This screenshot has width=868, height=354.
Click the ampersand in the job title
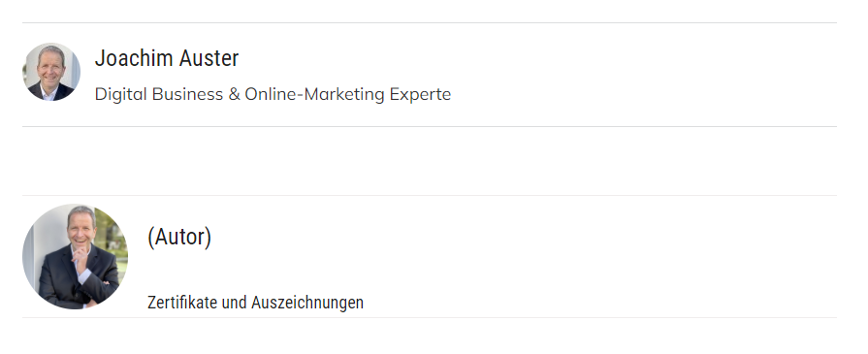pos(234,94)
